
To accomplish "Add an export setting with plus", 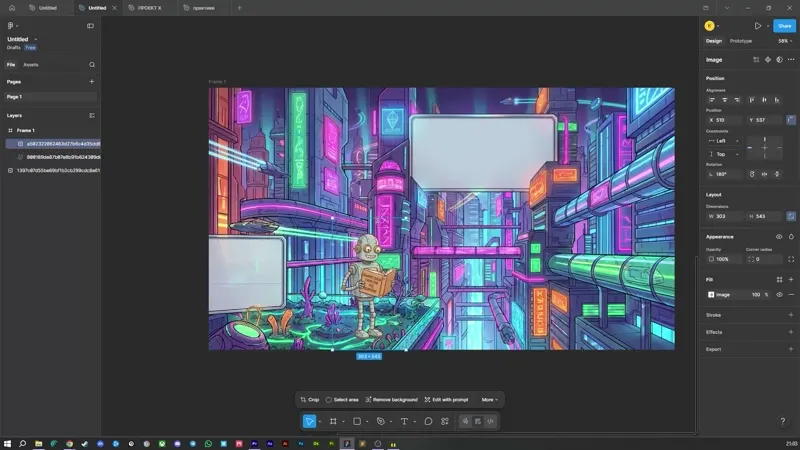I will tap(791, 349).
